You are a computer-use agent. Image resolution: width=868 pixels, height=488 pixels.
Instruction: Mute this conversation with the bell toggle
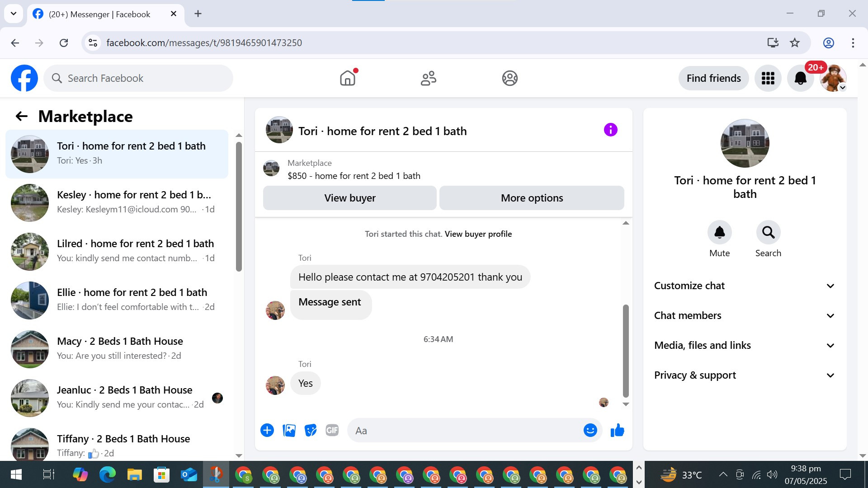coord(719,233)
